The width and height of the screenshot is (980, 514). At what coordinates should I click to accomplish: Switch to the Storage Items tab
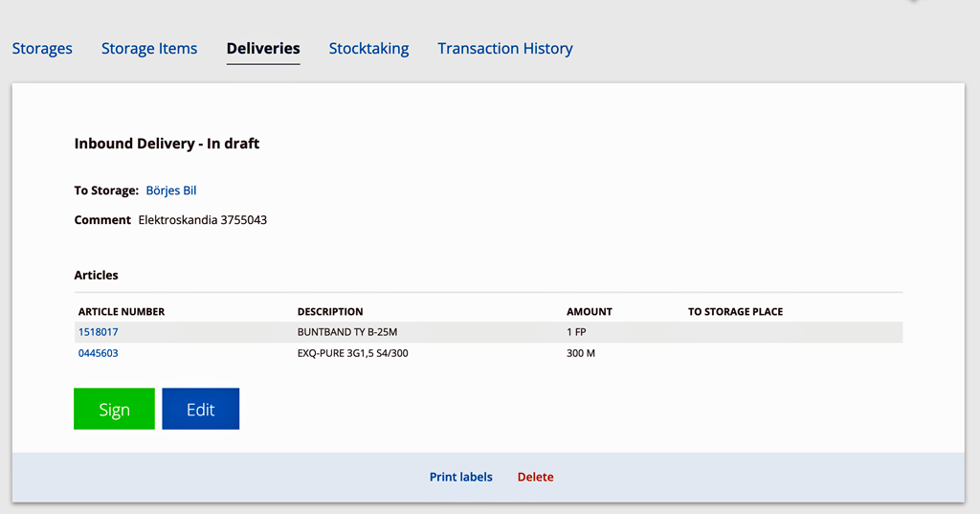[148, 48]
